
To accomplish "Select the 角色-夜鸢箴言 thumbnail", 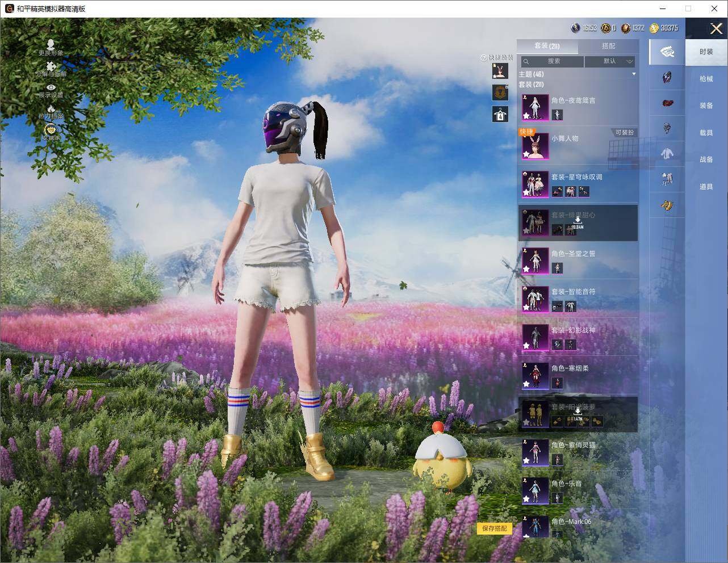I will point(535,107).
